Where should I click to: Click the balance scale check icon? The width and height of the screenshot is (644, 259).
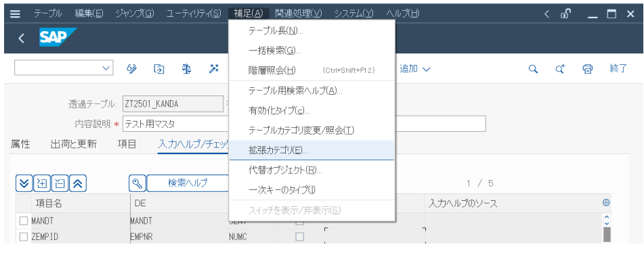pyautogui.click(x=186, y=68)
